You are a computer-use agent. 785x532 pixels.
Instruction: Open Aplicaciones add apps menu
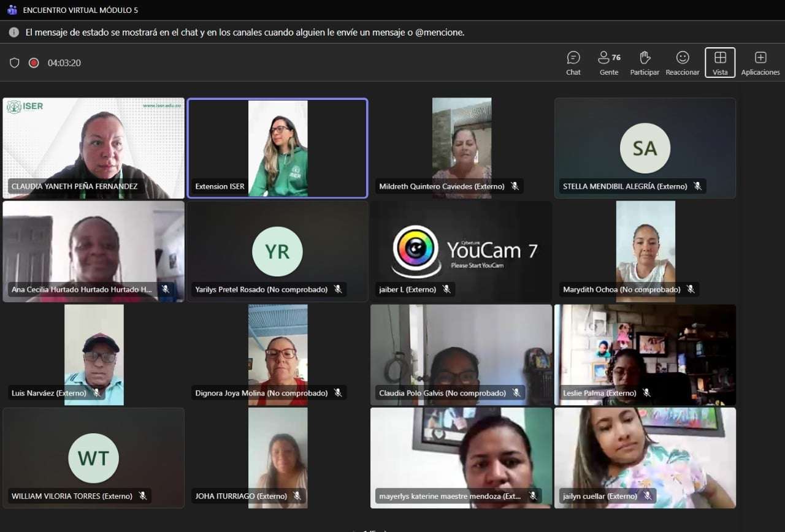pyautogui.click(x=760, y=63)
